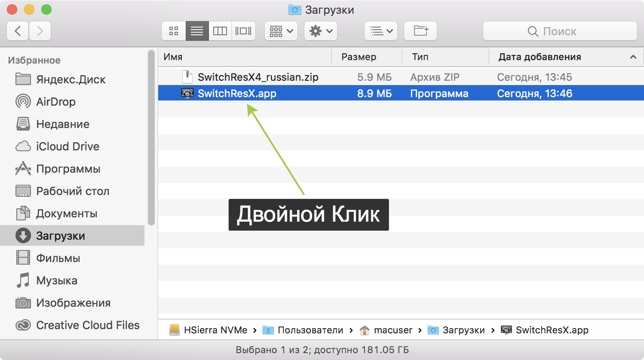
Task: Switch to icon view
Action: coord(174,31)
